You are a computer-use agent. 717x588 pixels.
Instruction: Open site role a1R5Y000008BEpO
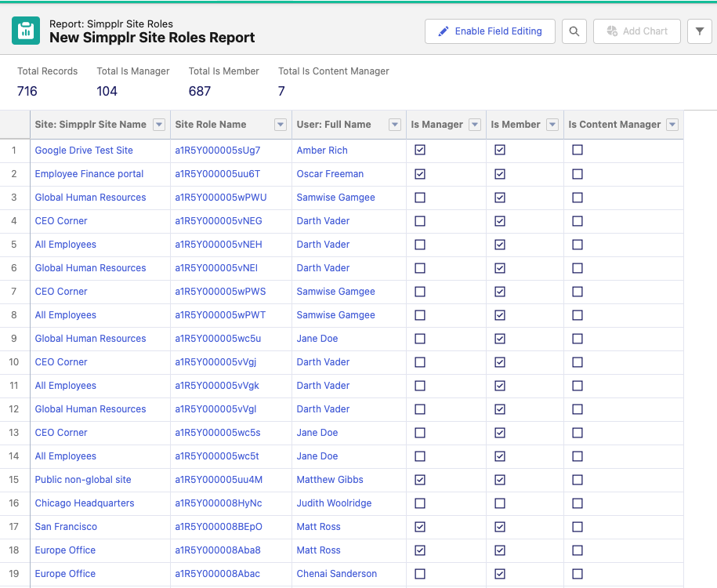tap(219, 527)
